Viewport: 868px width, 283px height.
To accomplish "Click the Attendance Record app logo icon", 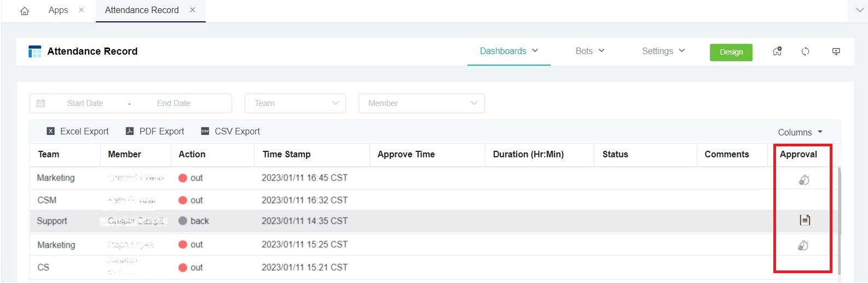I will coord(35,51).
